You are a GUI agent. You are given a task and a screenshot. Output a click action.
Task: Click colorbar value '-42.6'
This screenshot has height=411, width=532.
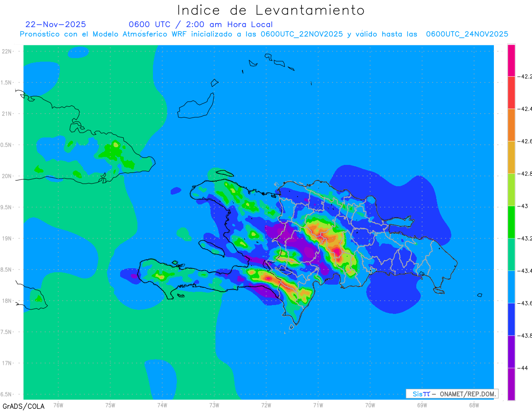coord(526,141)
